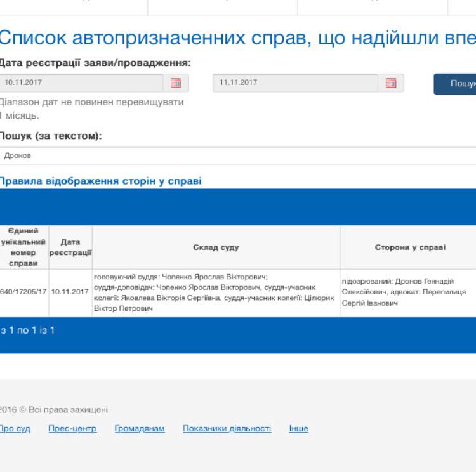This screenshot has width=476, height=472.
Task: Click the Пошук (за текстом) label
Action: (x=51, y=136)
